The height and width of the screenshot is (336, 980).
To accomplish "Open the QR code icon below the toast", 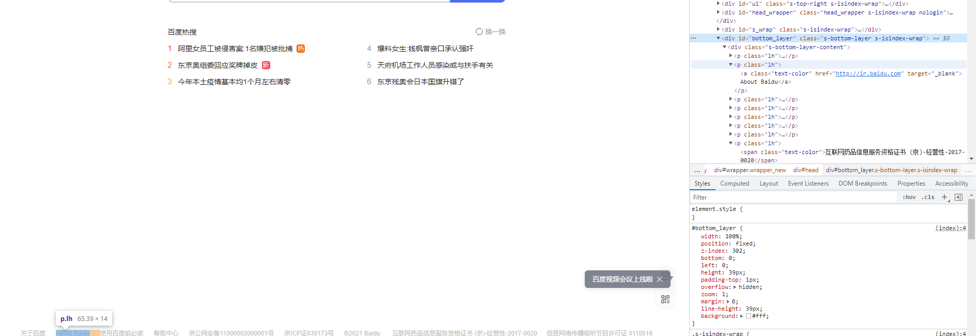I will (x=665, y=299).
